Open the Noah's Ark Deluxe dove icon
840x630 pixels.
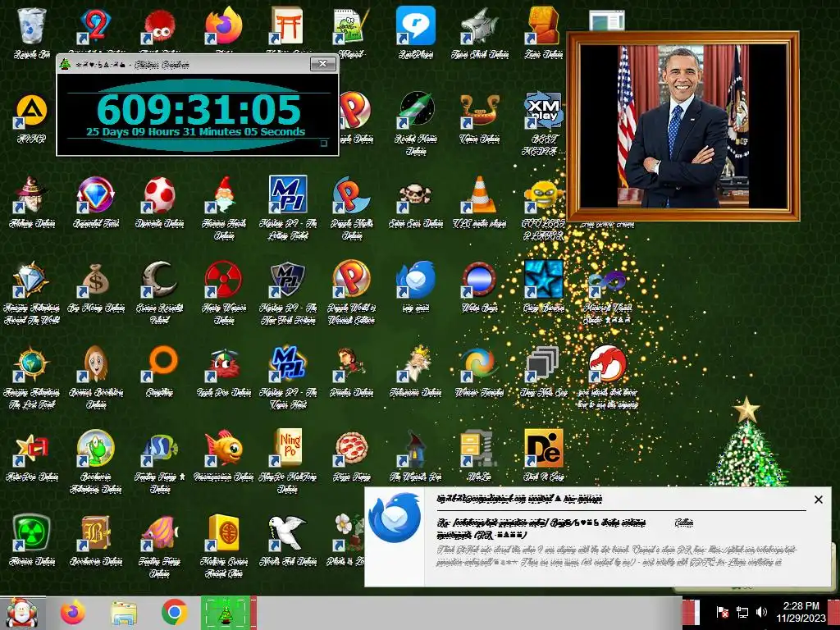[x=287, y=533]
